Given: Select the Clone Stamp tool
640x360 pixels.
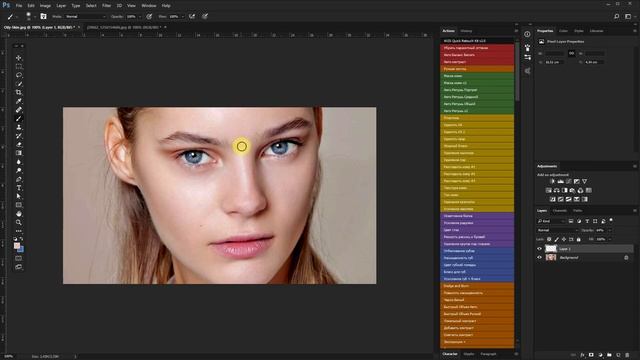Looking at the screenshot, I should [18, 127].
